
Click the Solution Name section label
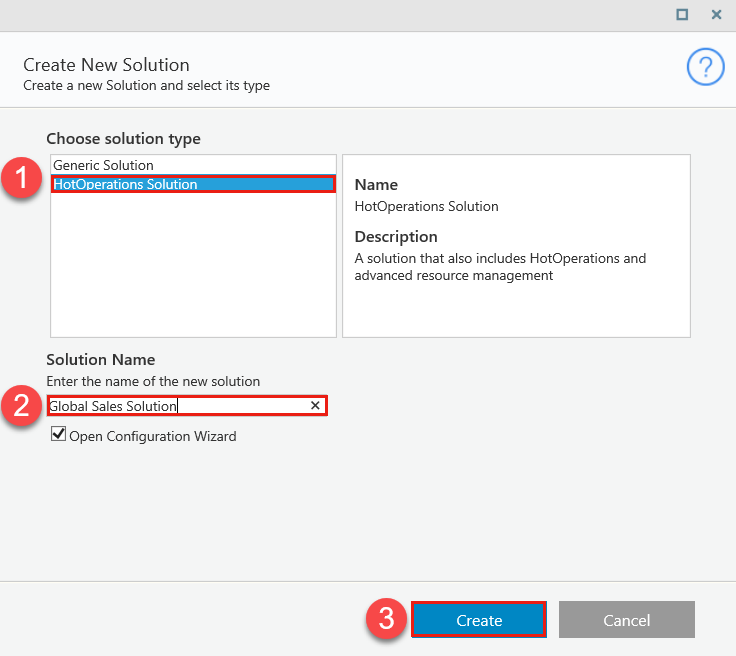pyautogui.click(x=101, y=360)
